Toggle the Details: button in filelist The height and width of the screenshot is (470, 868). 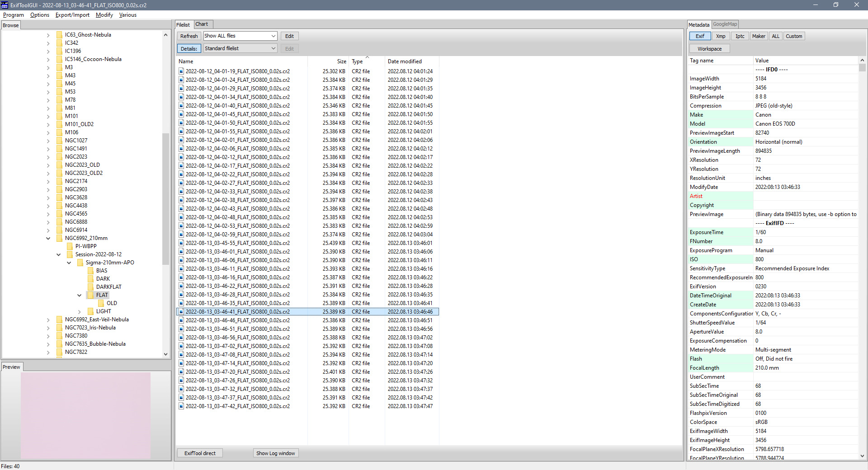189,49
